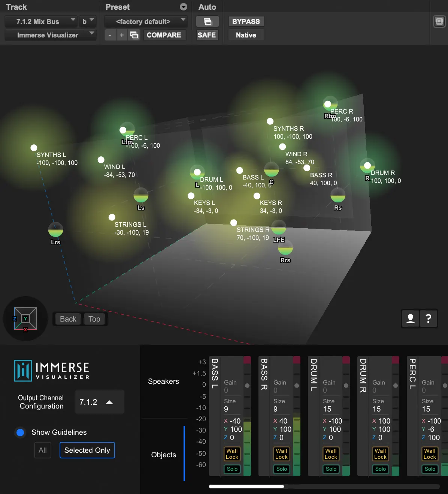The height and width of the screenshot is (494, 448).
Task: Enable Wall Lock on the BASS L channel
Action: click(232, 454)
